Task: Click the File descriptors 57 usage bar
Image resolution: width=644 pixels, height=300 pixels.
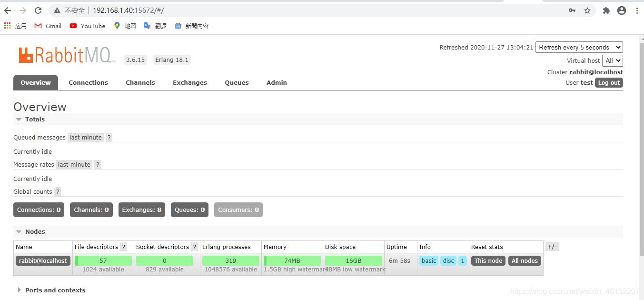Action: (x=103, y=260)
